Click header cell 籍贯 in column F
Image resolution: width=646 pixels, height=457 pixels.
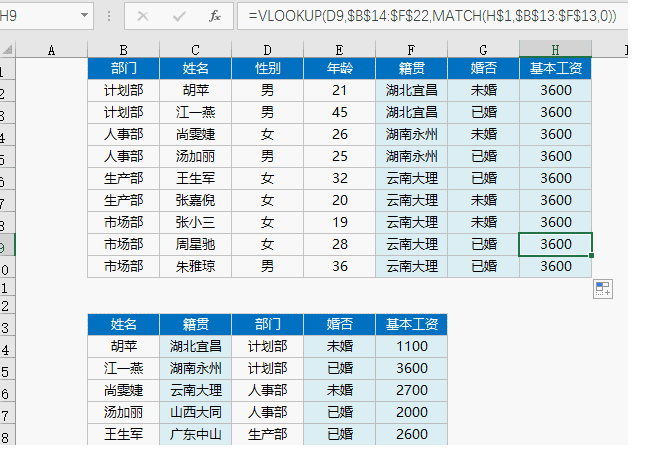[411, 68]
